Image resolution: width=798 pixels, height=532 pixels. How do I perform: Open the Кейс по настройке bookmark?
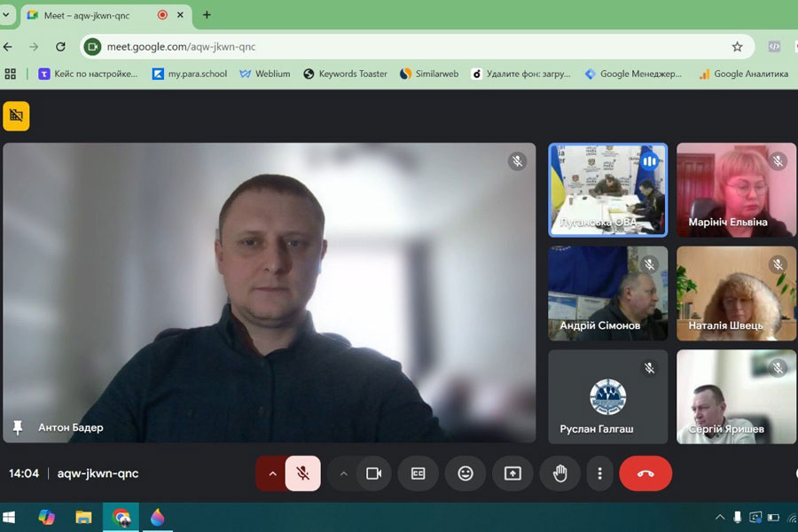tap(88, 74)
